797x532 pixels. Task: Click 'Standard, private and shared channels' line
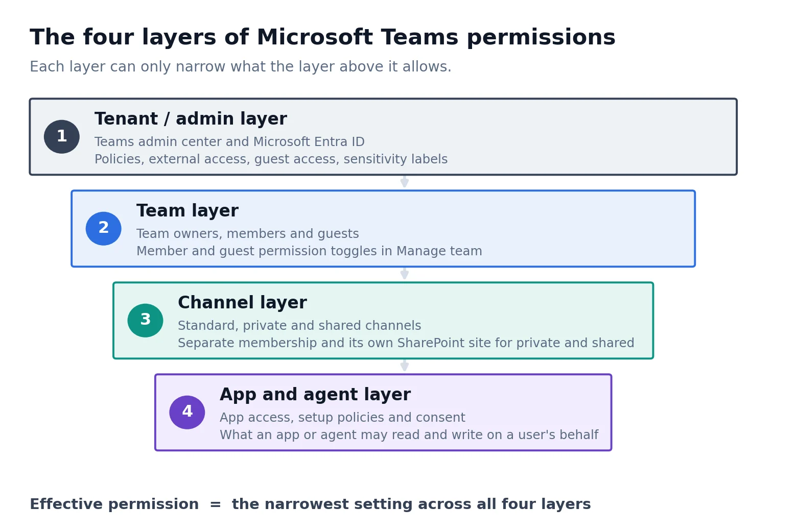299,326
